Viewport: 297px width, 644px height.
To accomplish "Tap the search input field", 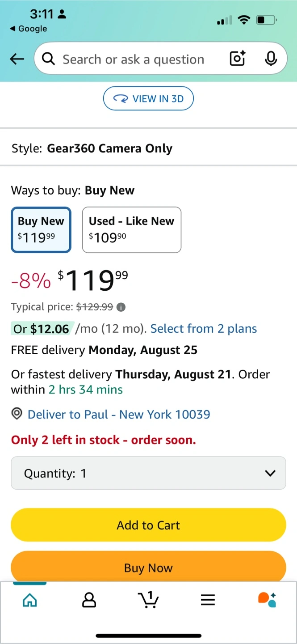I will [133, 59].
